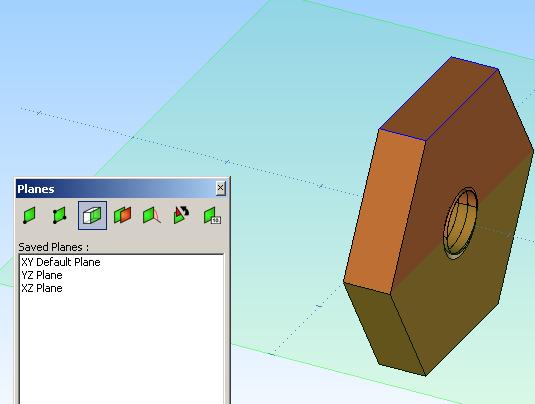This screenshot has width=535, height=404.
Task: Select the plane-through-one-point tool icon
Action: [x=29, y=215]
